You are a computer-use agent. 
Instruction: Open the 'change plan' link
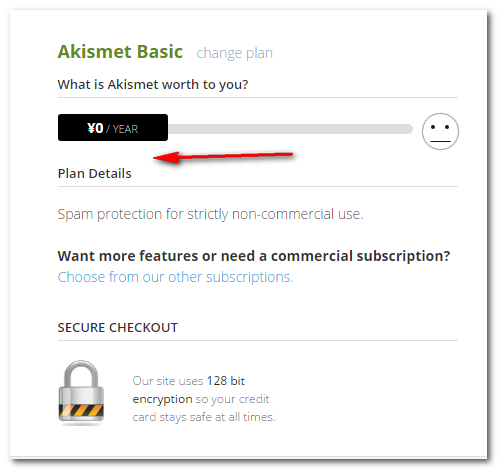(x=235, y=53)
